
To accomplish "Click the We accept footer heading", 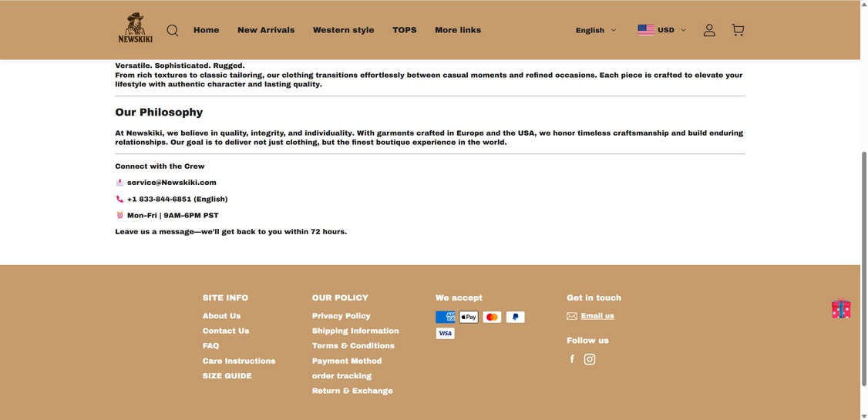I will [x=459, y=297].
